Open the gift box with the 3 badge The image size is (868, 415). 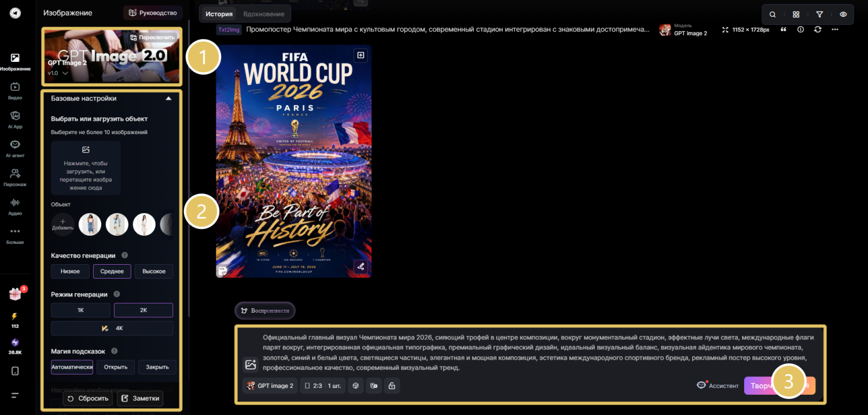(15, 294)
